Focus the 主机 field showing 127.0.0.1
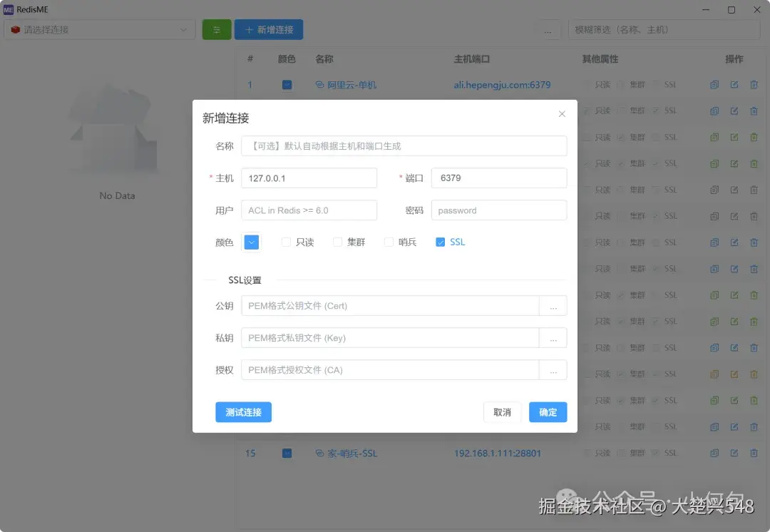Viewport: 770px width, 532px height. [x=309, y=178]
